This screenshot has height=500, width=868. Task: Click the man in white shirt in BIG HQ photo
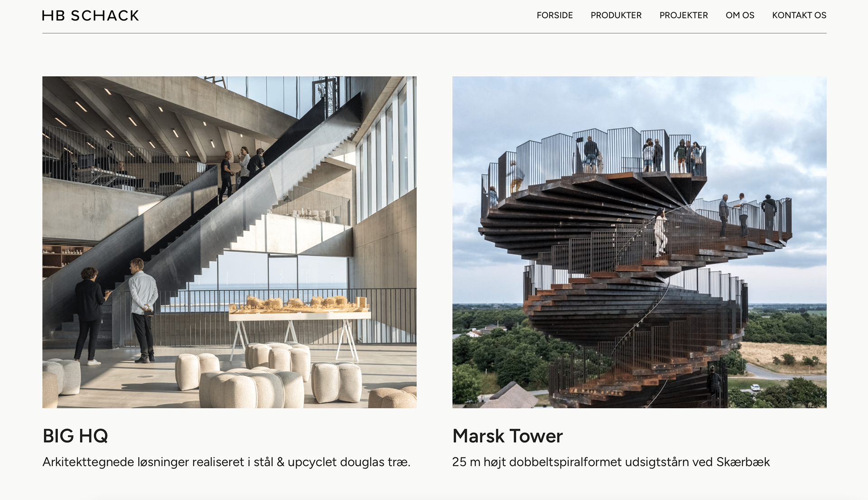pos(143,310)
